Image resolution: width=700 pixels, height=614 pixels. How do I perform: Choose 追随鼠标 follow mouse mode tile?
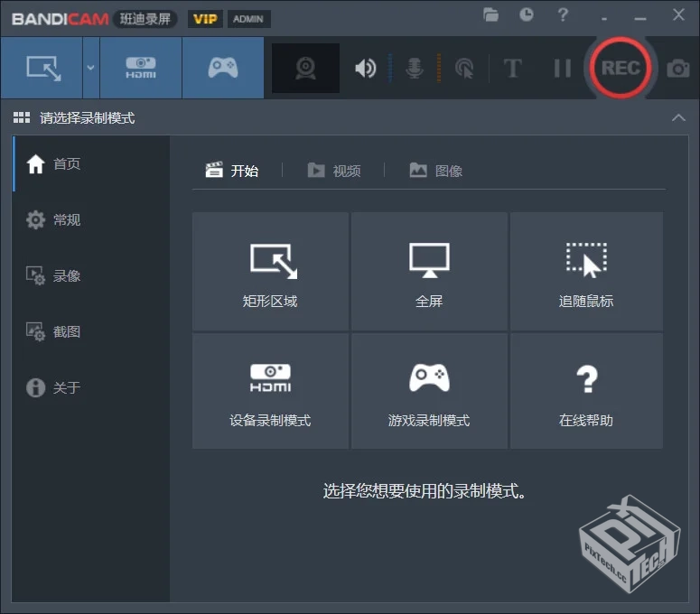(586, 271)
